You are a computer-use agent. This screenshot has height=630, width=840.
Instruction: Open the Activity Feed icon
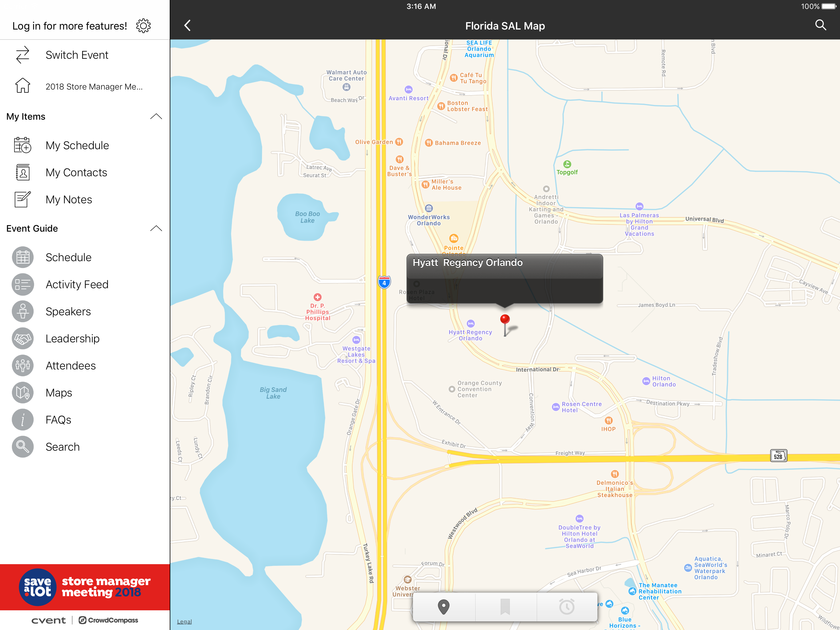click(x=23, y=284)
